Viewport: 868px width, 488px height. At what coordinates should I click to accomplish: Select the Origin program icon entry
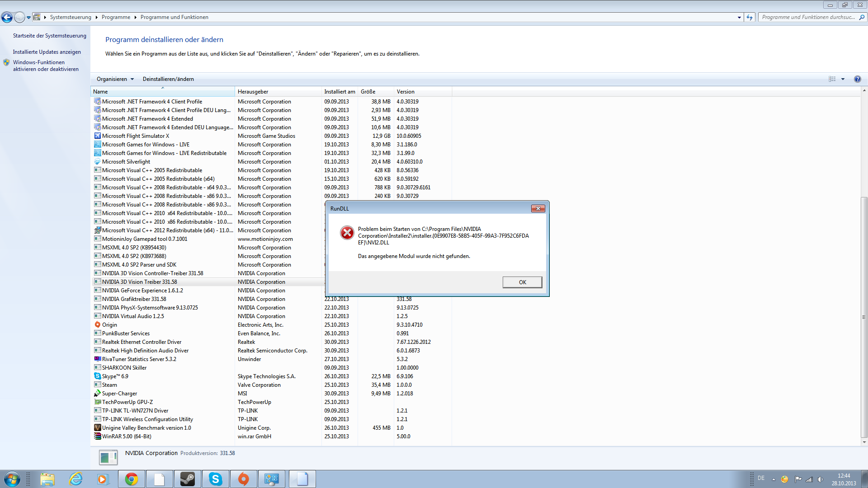[97, 325]
